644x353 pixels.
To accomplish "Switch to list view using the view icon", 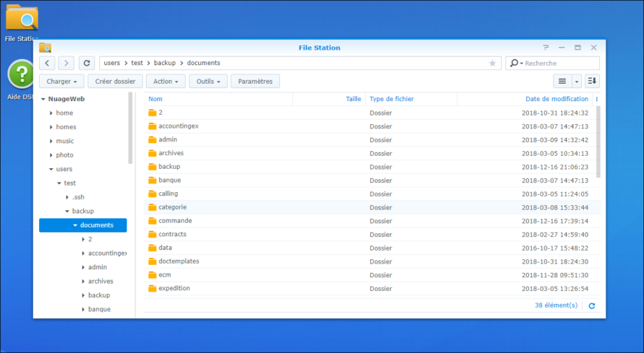I will click(562, 81).
